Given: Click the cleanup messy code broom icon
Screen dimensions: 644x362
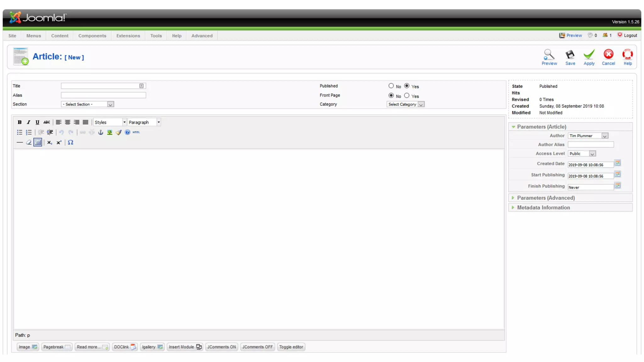Looking at the screenshot, I should tap(119, 132).
